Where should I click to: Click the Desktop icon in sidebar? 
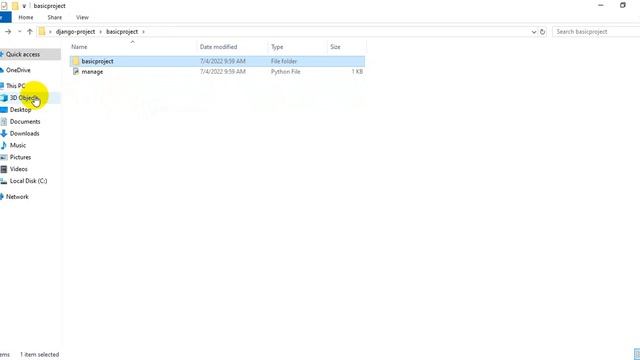[4, 110]
